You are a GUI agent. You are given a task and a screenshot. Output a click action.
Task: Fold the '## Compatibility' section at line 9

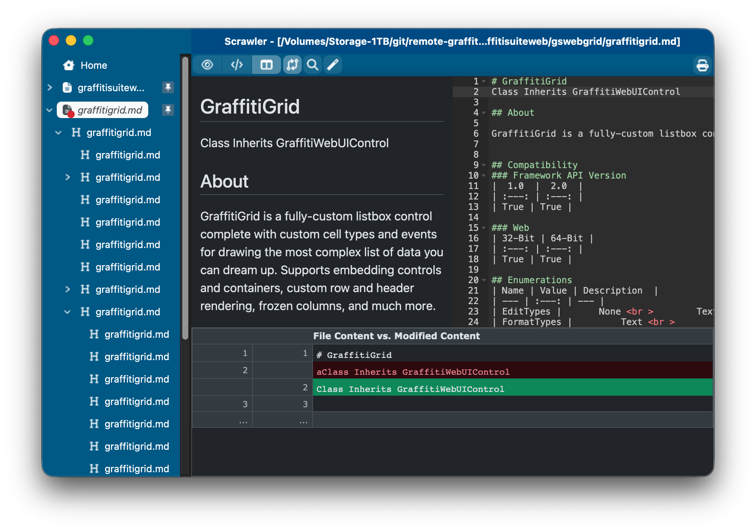click(484, 165)
